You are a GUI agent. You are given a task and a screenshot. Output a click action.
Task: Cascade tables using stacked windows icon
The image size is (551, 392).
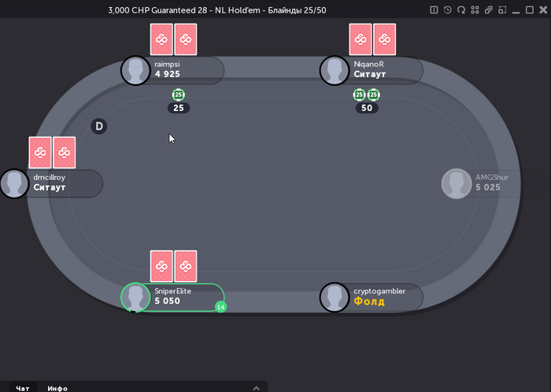click(489, 9)
